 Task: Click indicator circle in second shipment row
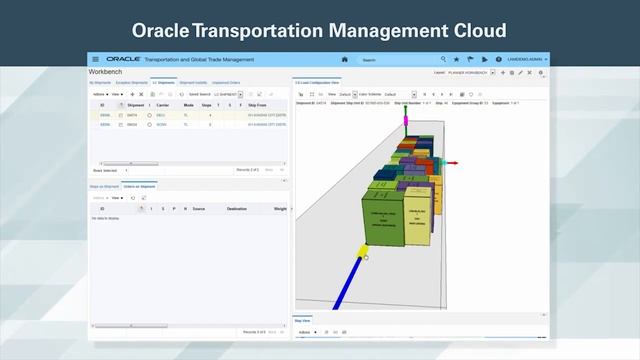pos(149,125)
